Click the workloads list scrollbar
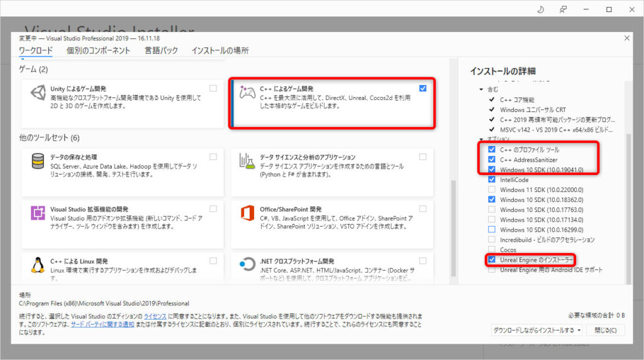 (x=453, y=228)
